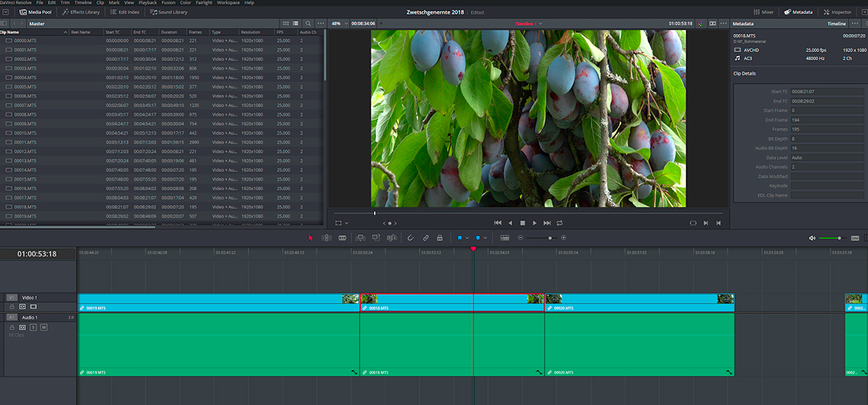The width and height of the screenshot is (868, 405).
Task: Stop playback in viewer
Action: click(523, 223)
